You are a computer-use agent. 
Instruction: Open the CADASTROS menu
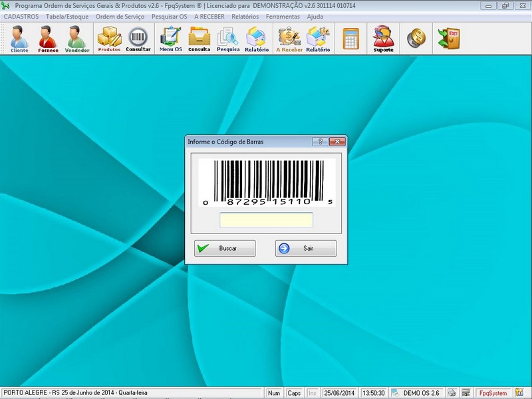click(21, 16)
